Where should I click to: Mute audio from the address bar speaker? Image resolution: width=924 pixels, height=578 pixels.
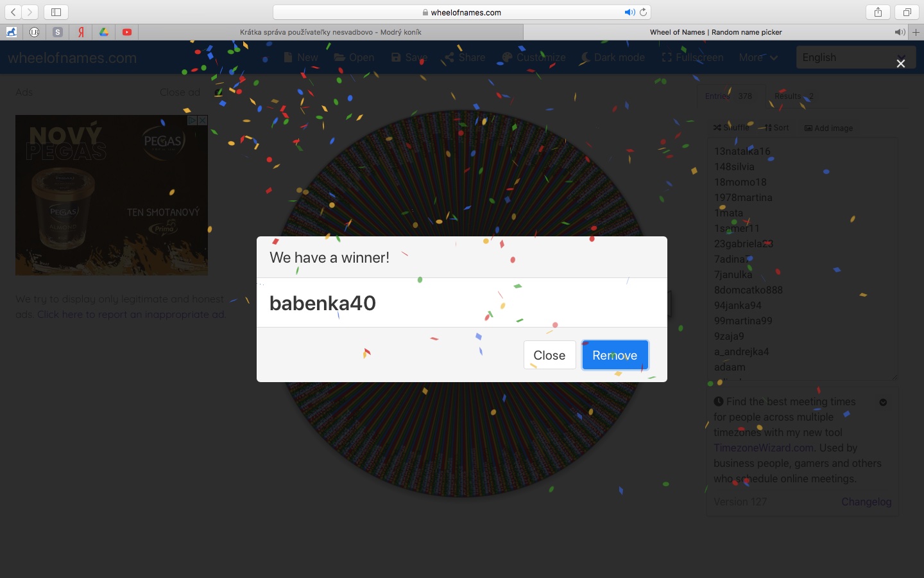click(x=629, y=12)
